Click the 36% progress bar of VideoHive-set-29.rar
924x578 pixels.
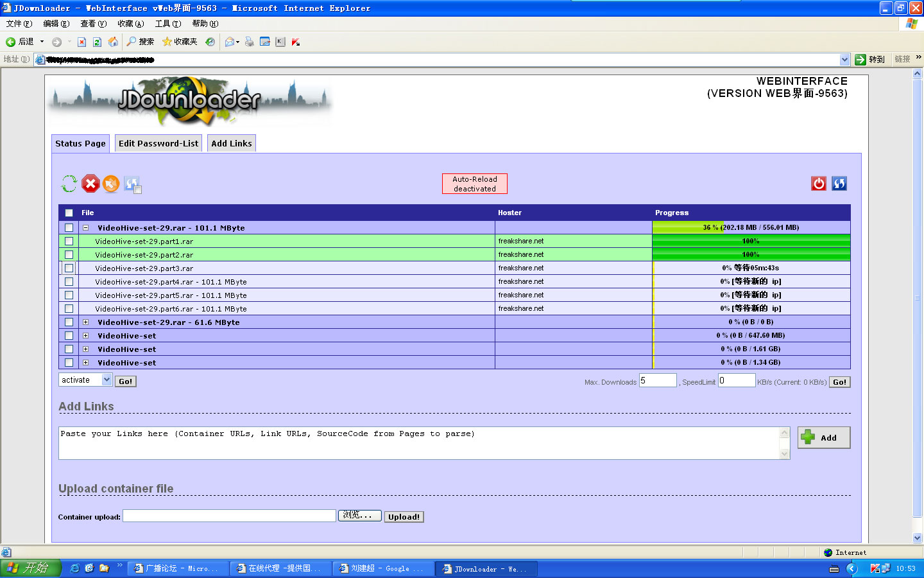point(751,227)
